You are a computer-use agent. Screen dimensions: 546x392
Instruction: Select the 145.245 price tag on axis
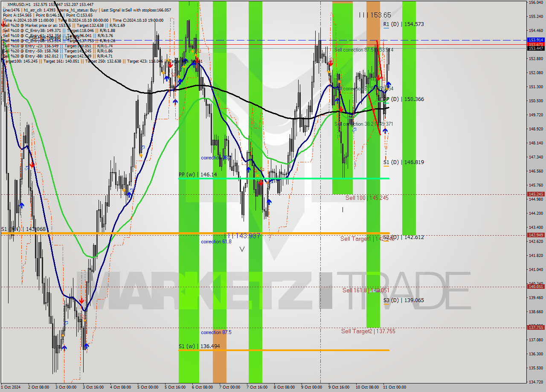tap(536, 194)
